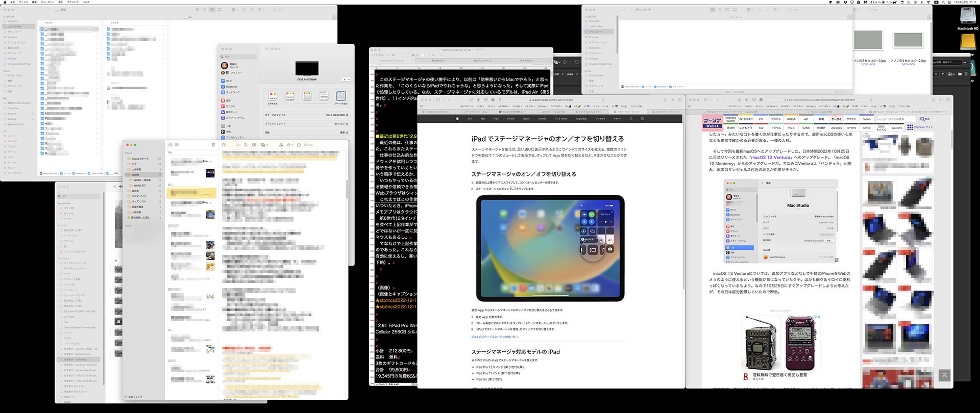Open macOS 13 Ventura link in article

coord(771,158)
